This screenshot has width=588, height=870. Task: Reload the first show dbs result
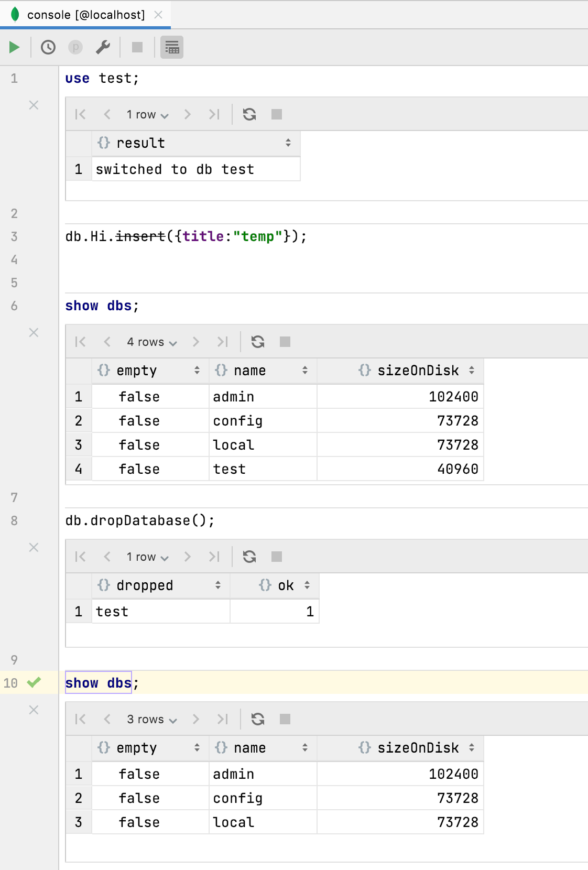tap(258, 342)
